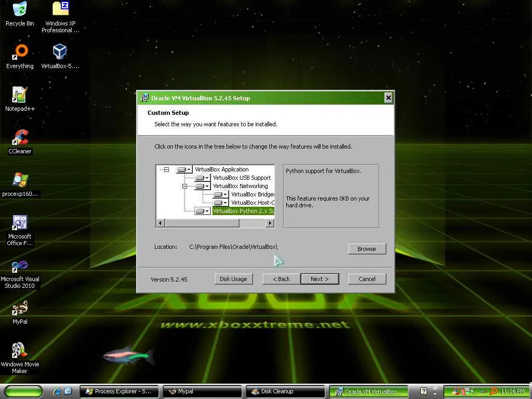Viewport: 532px width, 399px height.
Task: Click the feature tree scroll right arrow
Action: pyautogui.click(x=270, y=223)
